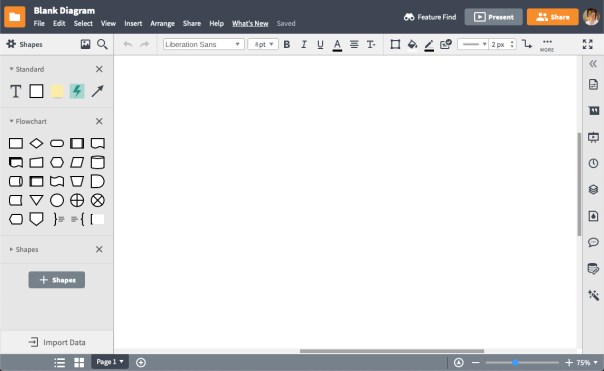Open the Help menu

pyautogui.click(x=216, y=24)
